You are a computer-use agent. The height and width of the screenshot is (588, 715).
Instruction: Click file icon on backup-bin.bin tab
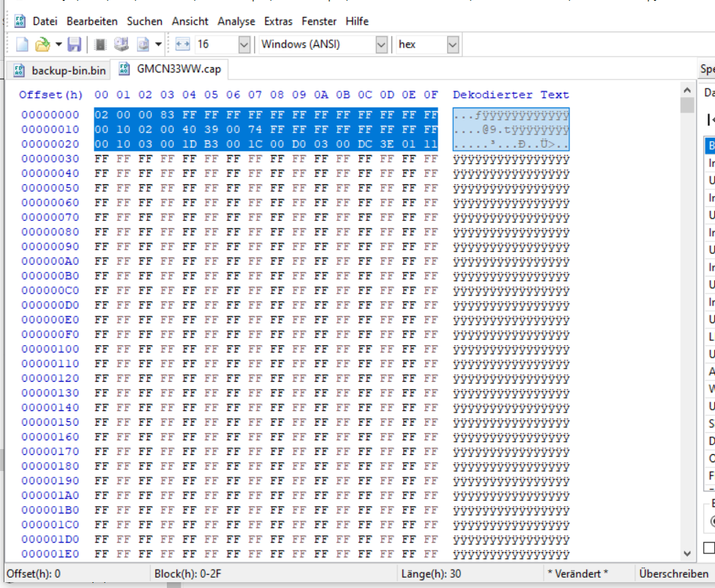coord(19,70)
